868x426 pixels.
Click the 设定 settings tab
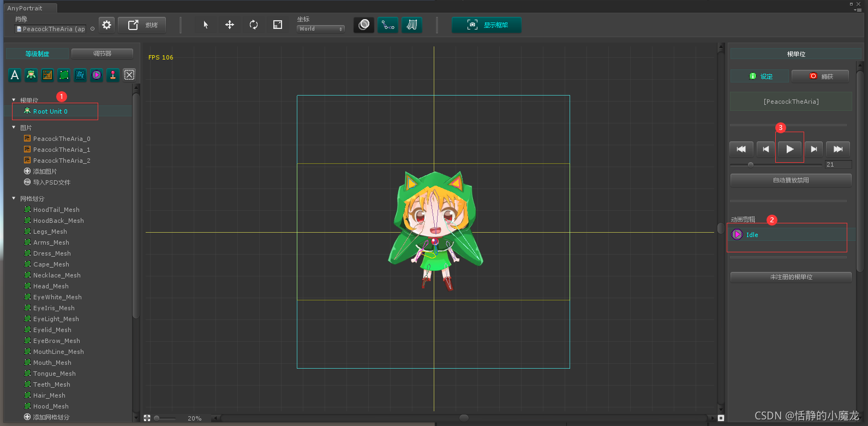(x=760, y=76)
